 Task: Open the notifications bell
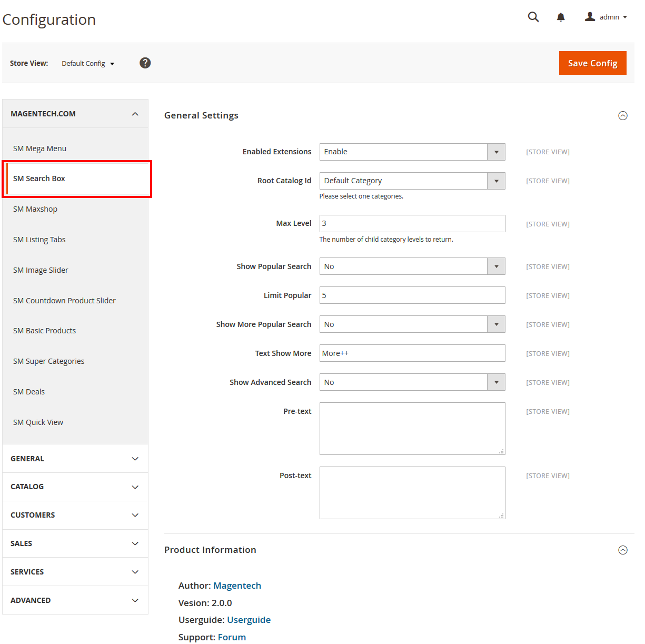pos(561,17)
